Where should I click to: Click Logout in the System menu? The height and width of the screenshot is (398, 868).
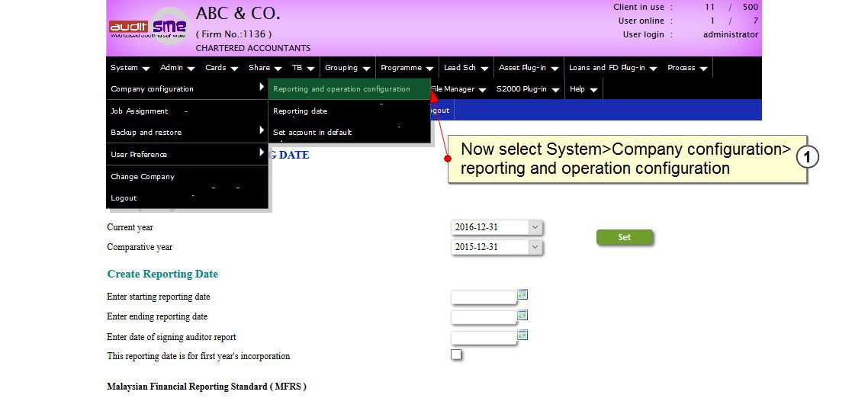pos(124,198)
